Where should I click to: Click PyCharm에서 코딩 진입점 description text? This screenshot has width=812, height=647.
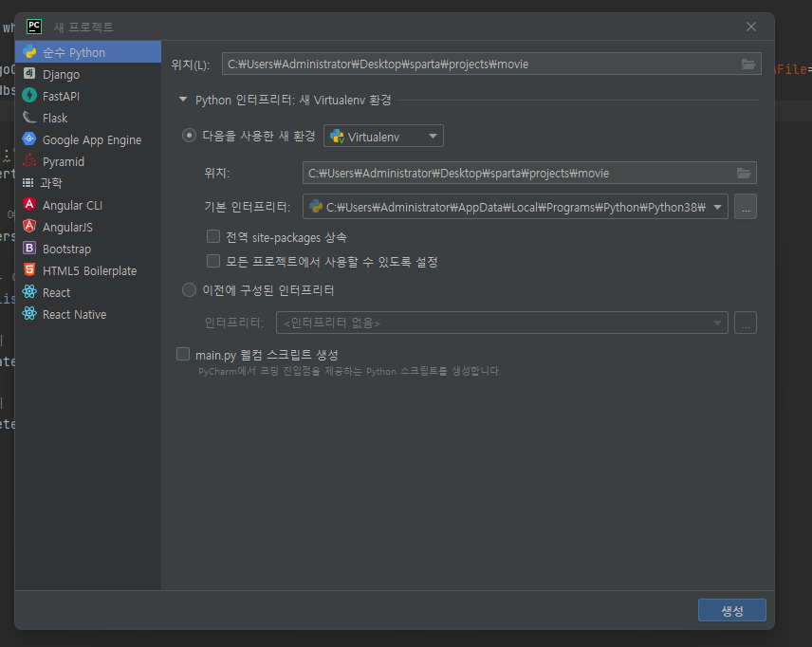click(x=349, y=371)
